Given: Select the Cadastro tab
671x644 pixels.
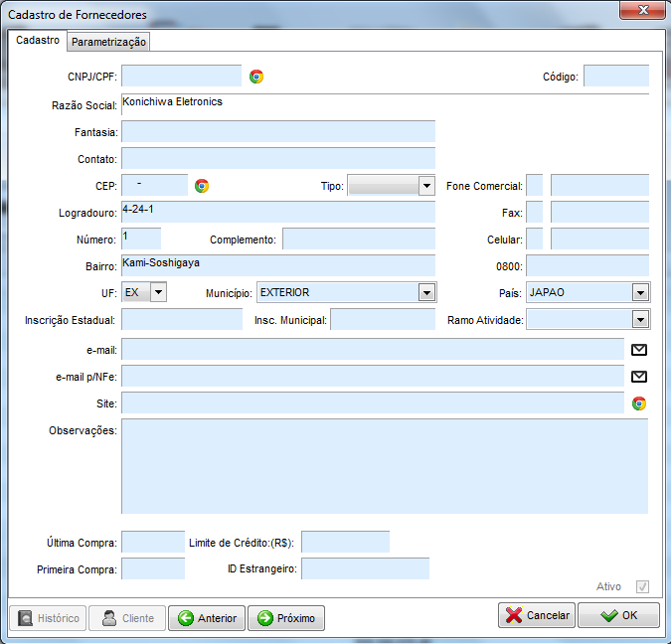Looking at the screenshot, I should tap(38, 41).
